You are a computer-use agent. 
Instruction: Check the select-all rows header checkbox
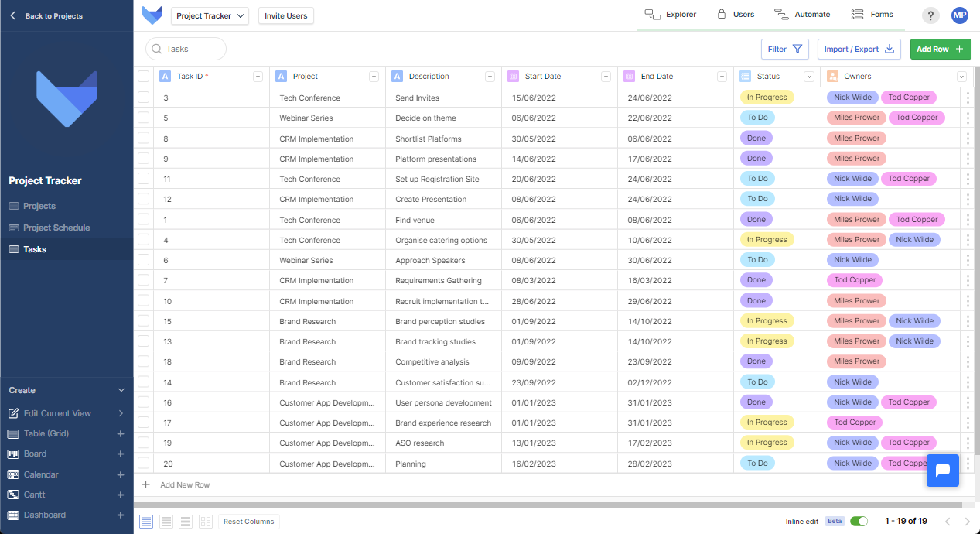143,77
